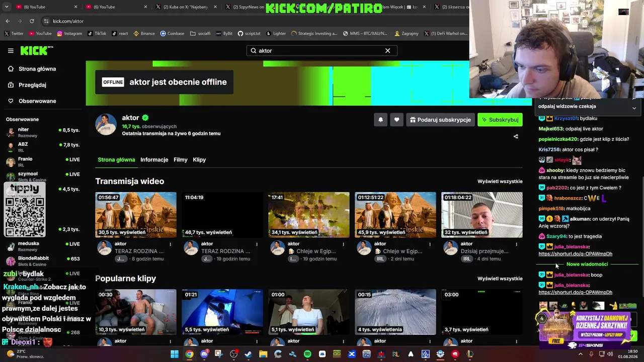The image size is (644, 362).
Task: Clear the search field with the X
Action: click(x=387, y=51)
